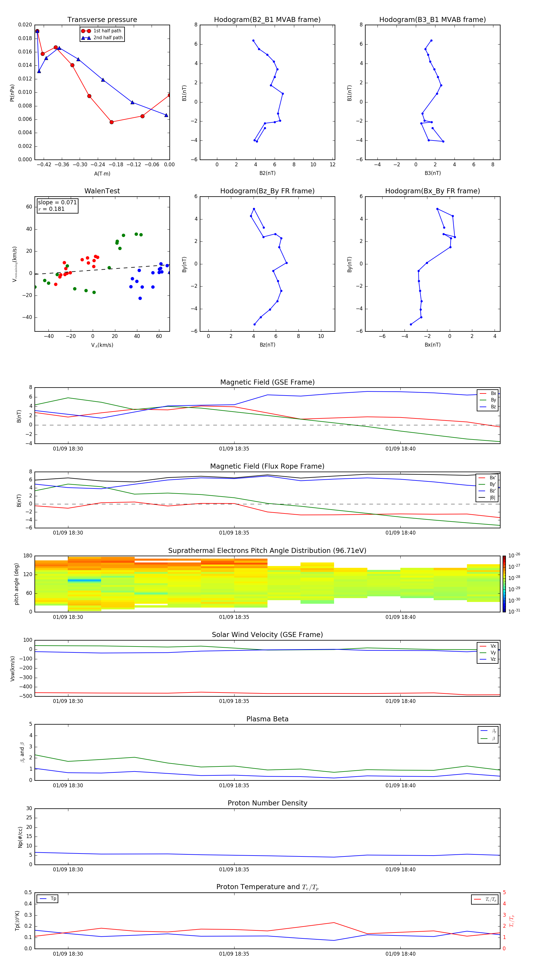Click the Hodogram(Bz_By FR frame) title
Viewport: 535px width, 980px height.
click(267, 191)
